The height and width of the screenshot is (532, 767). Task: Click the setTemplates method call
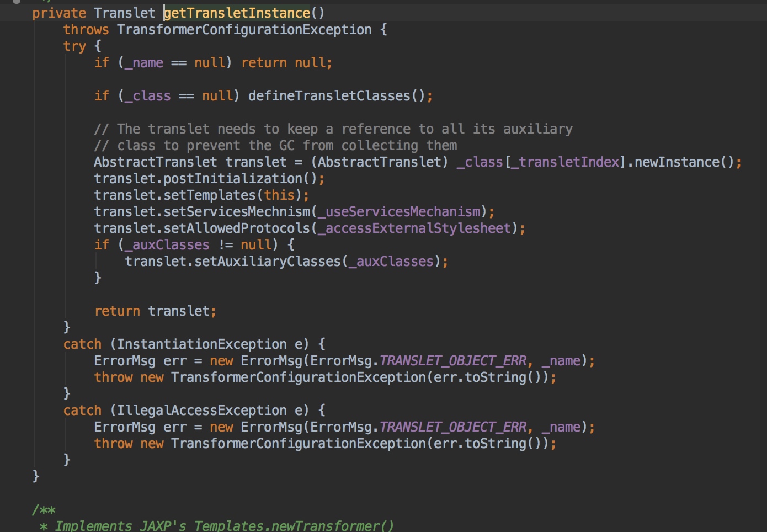pyautogui.click(x=210, y=195)
